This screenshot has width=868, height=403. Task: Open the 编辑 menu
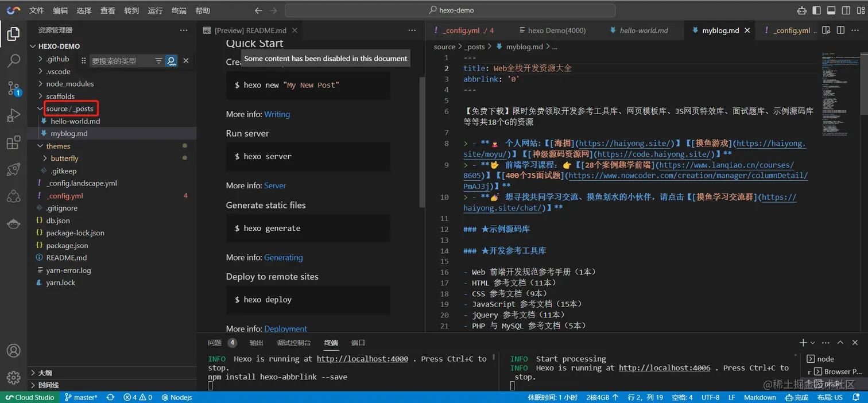pos(60,10)
